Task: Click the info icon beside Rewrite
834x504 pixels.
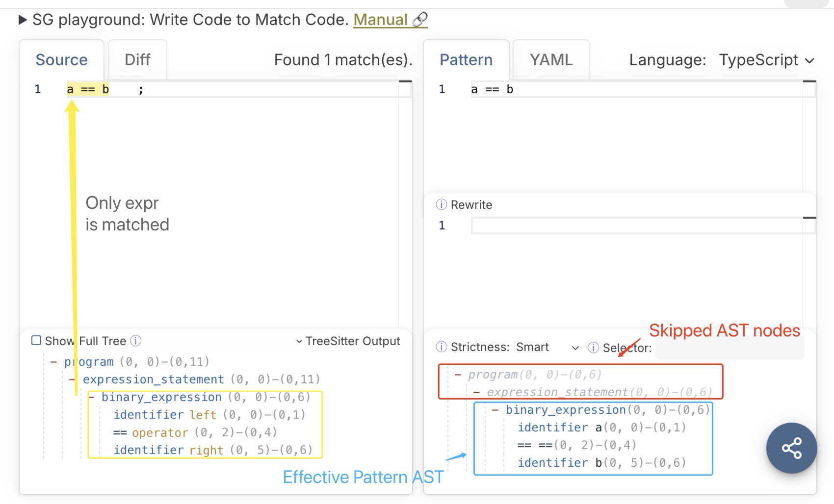Action: tap(441, 204)
